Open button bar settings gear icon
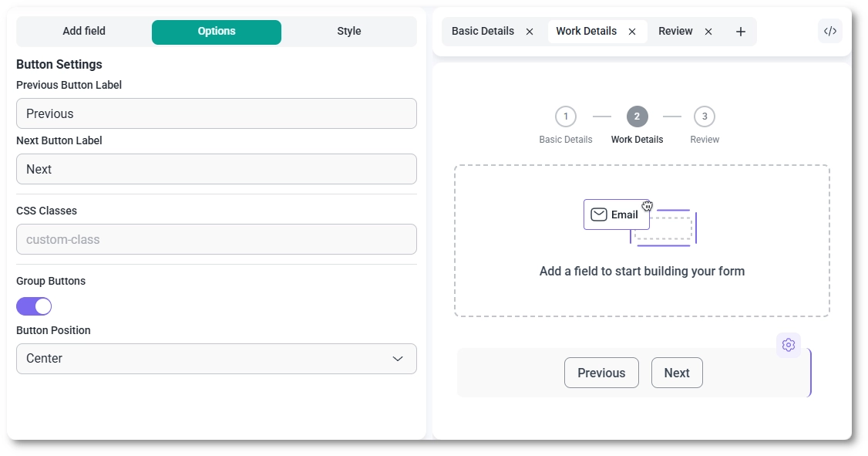Image resolution: width=868 pixels, height=456 pixels. (x=789, y=345)
